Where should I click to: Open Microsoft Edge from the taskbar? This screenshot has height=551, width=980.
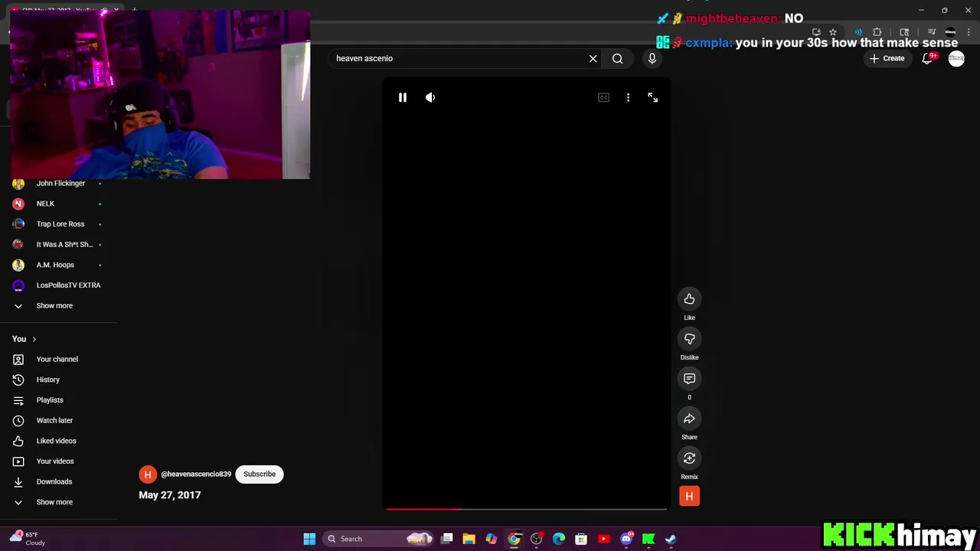558,540
